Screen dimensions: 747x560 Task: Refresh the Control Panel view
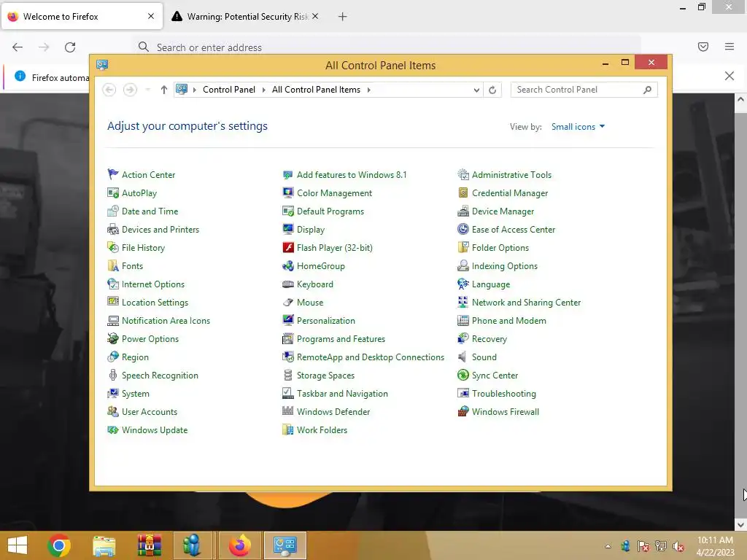[492, 90]
